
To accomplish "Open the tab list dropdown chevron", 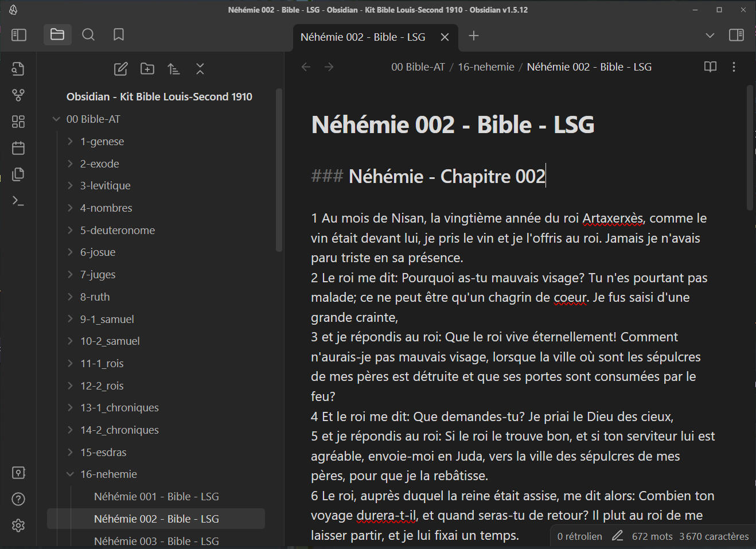I will (710, 36).
